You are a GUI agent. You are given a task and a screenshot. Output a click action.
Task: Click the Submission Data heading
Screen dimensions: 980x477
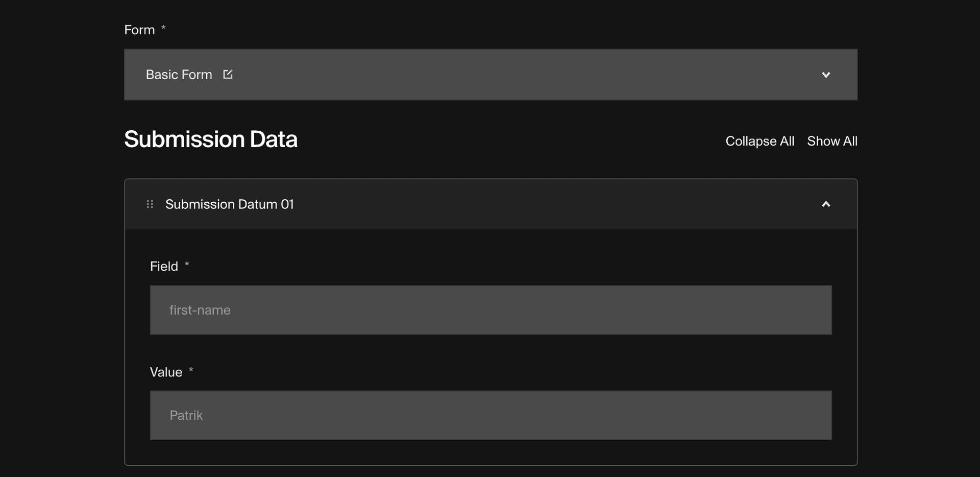[x=211, y=139]
